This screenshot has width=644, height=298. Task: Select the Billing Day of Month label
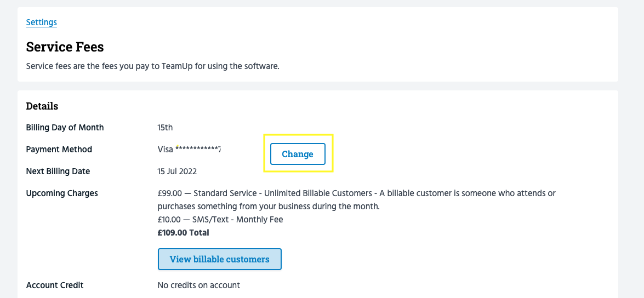pos(65,128)
